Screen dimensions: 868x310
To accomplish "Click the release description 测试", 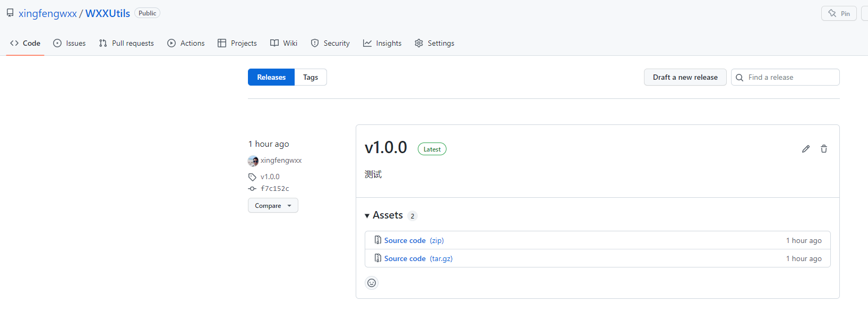I will tap(373, 174).
